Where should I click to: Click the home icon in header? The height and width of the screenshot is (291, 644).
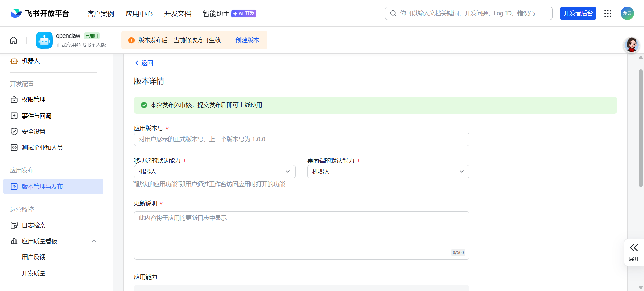point(13,40)
